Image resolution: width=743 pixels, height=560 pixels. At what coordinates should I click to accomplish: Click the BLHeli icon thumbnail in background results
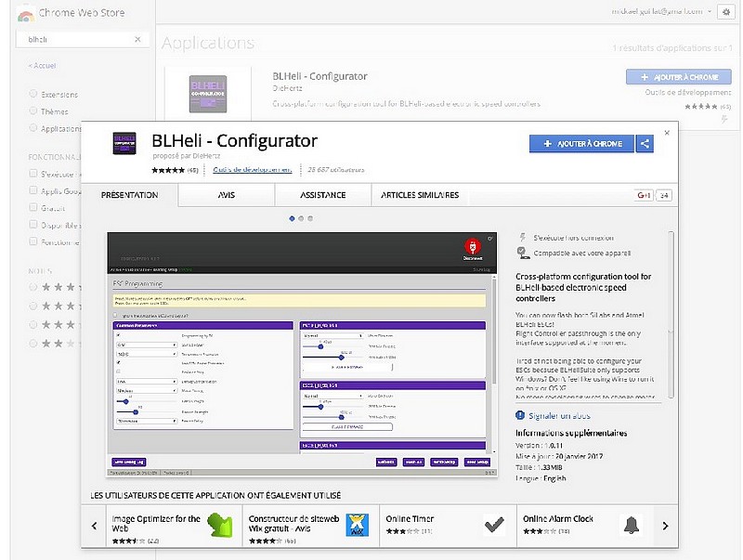click(x=208, y=94)
